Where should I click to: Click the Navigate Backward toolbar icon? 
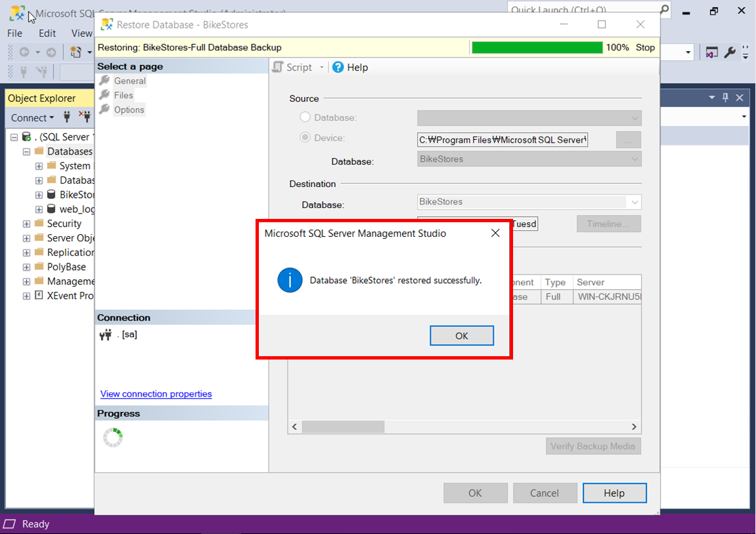[24, 52]
